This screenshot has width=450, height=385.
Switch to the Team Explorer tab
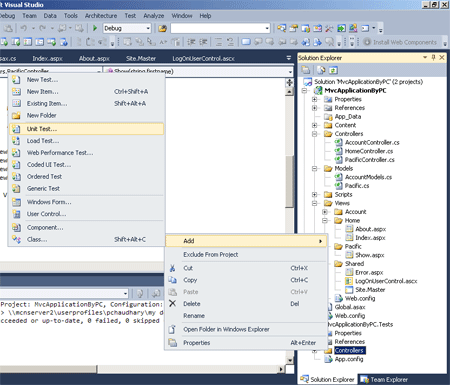click(384, 380)
